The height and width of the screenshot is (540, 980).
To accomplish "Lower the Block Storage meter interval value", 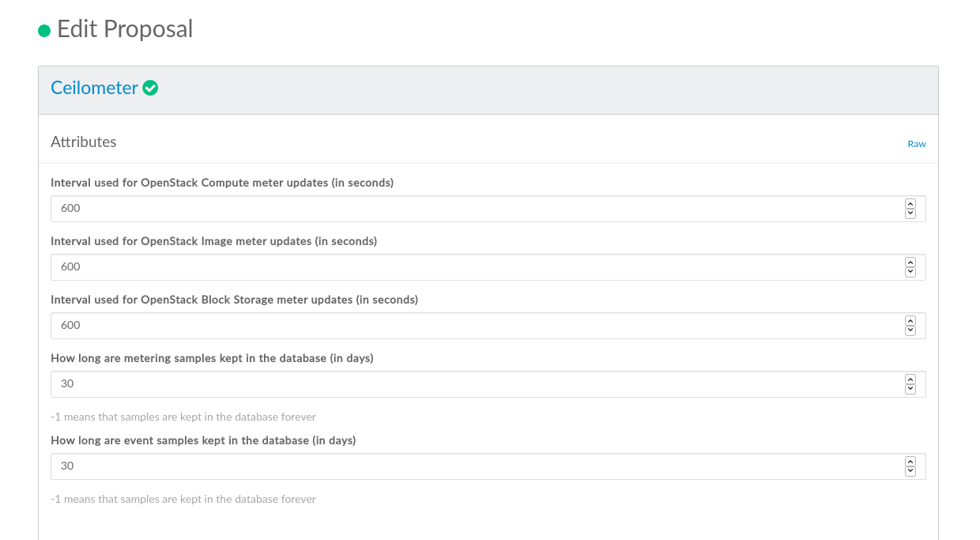I will coord(910,330).
